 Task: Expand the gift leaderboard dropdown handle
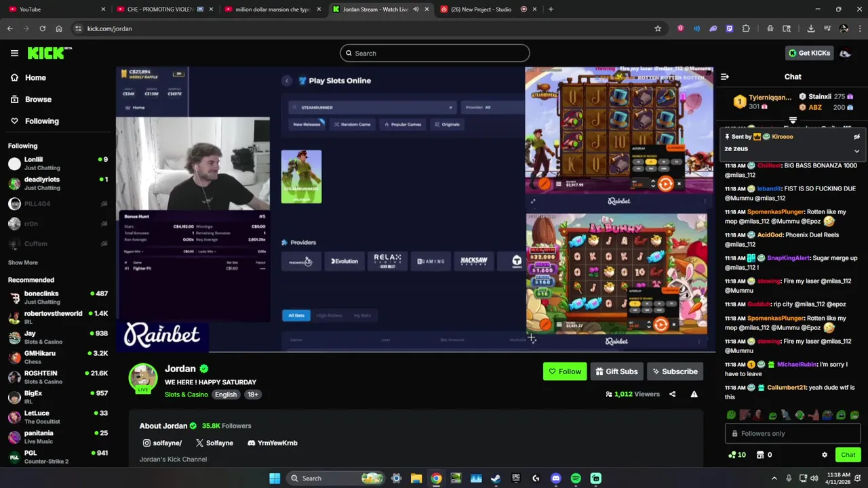793,121
